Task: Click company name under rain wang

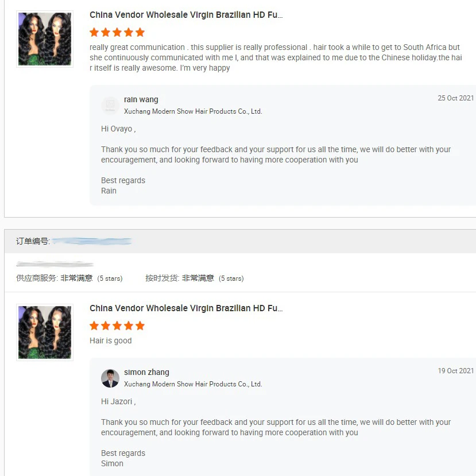Action: click(x=193, y=111)
